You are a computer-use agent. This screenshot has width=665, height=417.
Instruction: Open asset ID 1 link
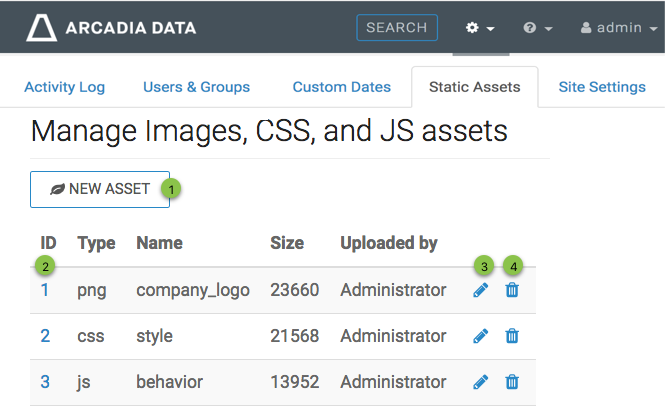pos(45,290)
